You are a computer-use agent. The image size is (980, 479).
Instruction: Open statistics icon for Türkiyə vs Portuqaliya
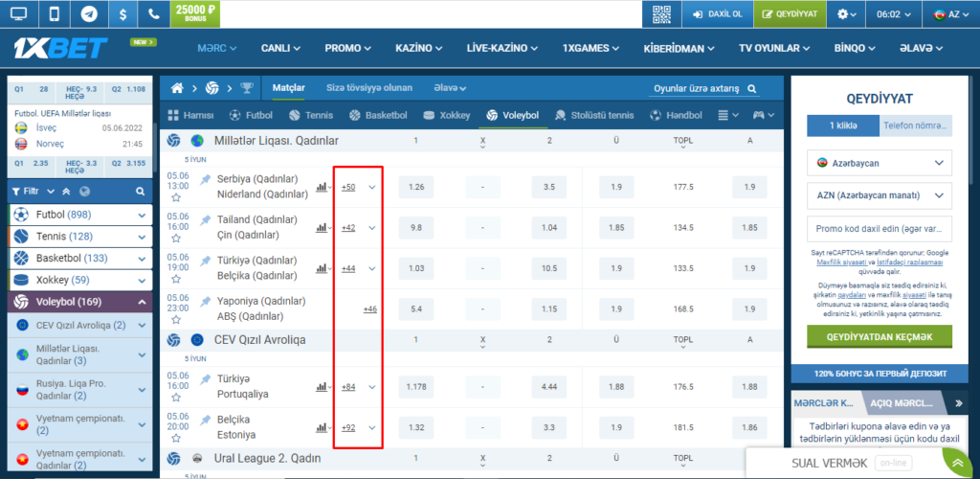(323, 387)
